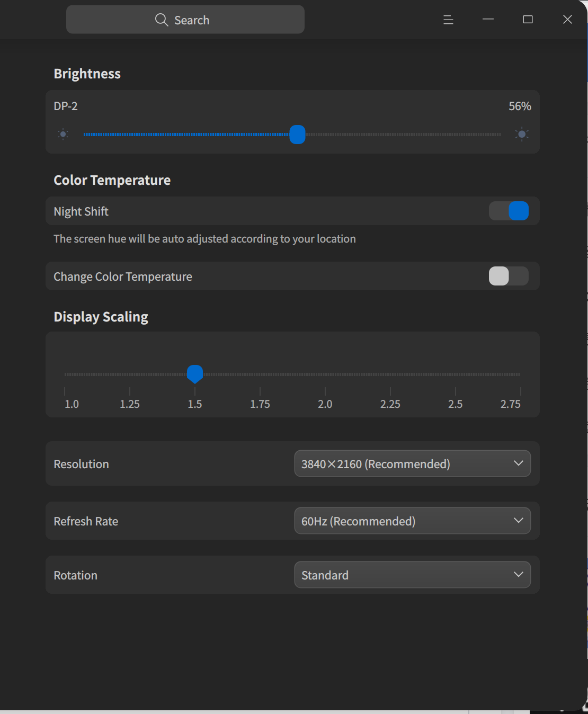Screen dimensions: 588x714
Task: Open the Rotation dropdown
Action: (412, 575)
